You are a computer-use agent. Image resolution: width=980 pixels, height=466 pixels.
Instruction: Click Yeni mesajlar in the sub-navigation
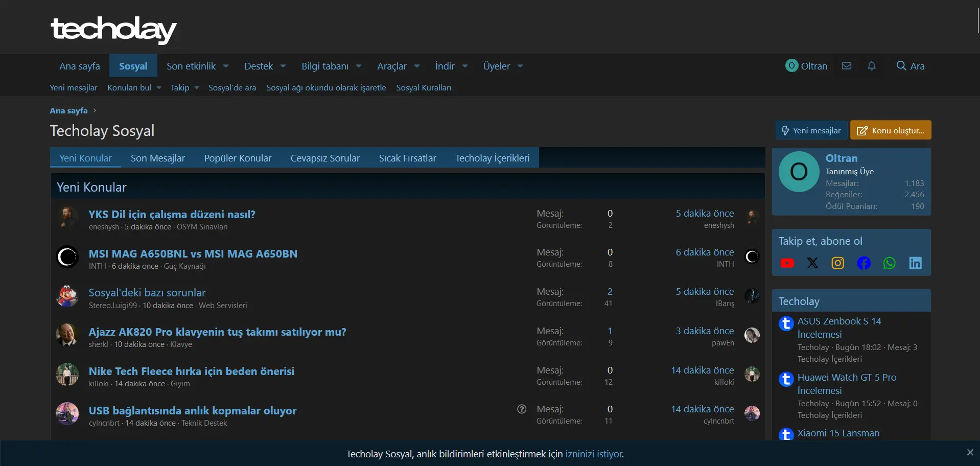pyautogui.click(x=74, y=88)
